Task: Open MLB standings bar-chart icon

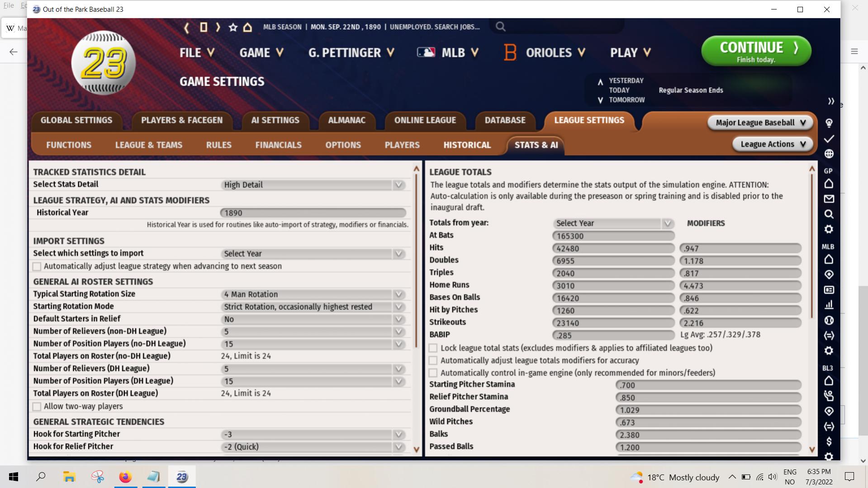Action: point(829,305)
